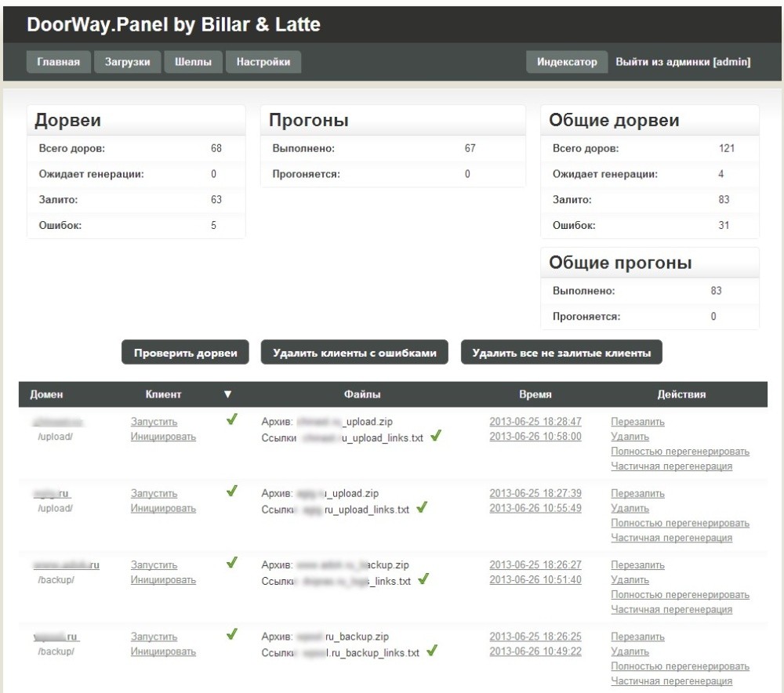Image resolution: width=784 pixels, height=693 pixels.
Task: Open the Главная menu tab
Action: point(59,63)
